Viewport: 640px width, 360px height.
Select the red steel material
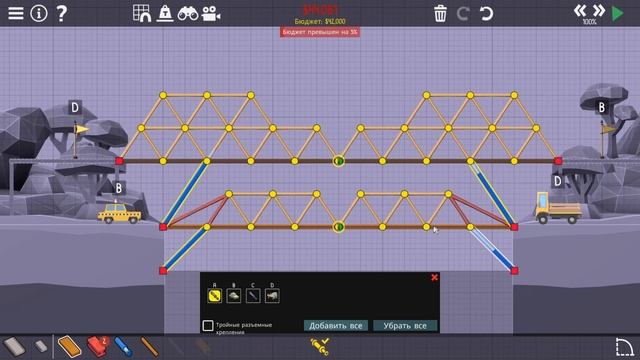pyautogui.click(x=98, y=347)
